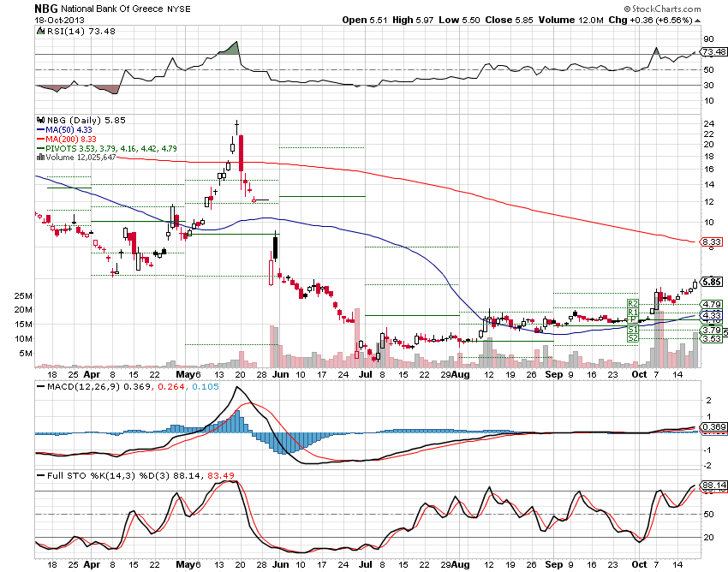
Task: Click the MACD(12,26,9) 0.369 panel label
Action: [x=98, y=387]
